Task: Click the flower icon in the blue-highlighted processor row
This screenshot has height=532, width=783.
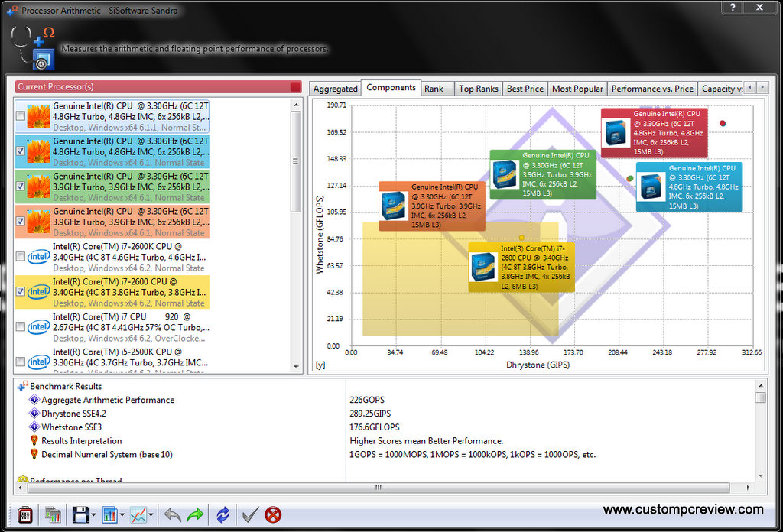Action: click(x=38, y=151)
